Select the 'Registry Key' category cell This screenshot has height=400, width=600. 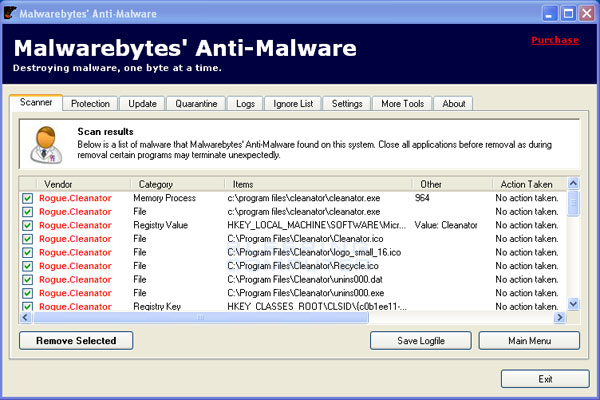[x=157, y=306]
